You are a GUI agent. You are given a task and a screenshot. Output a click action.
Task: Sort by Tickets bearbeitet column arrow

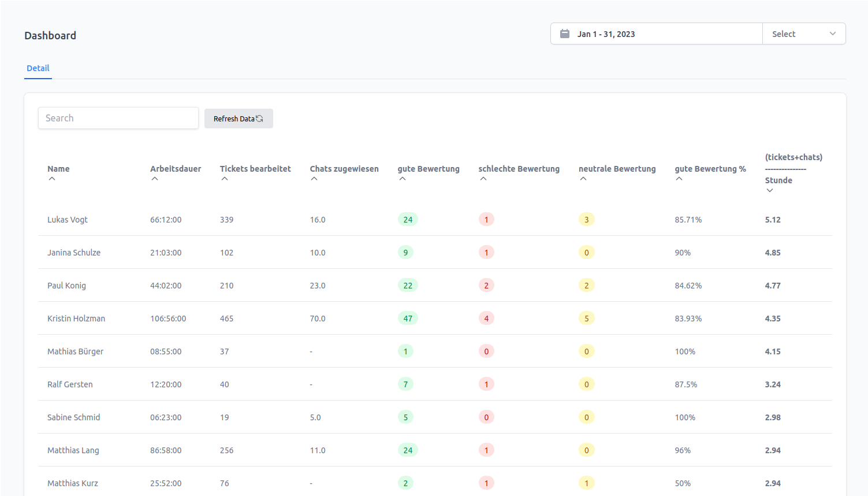tap(225, 179)
